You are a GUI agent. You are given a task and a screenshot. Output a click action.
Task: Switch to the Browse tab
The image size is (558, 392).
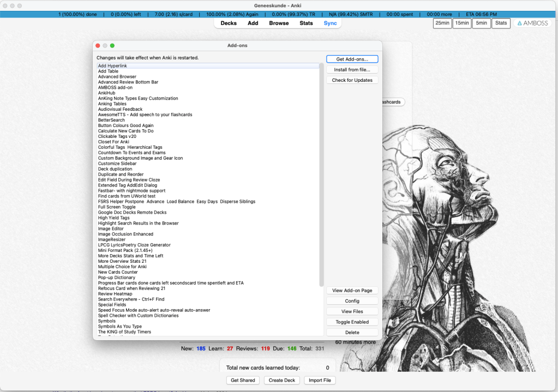coord(279,23)
